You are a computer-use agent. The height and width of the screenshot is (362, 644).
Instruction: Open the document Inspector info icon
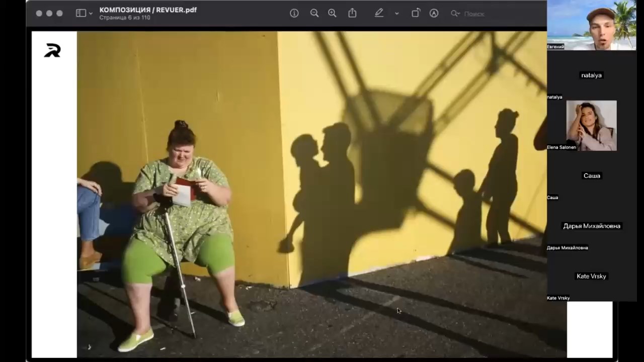pyautogui.click(x=294, y=14)
